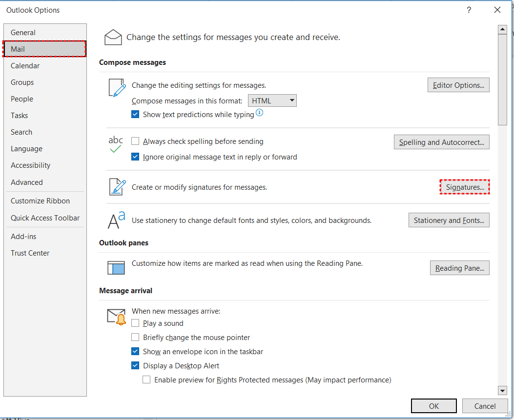Screen dimensions: 514x420
Task: Open Reading Pane settings
Action: click(460, 268)
